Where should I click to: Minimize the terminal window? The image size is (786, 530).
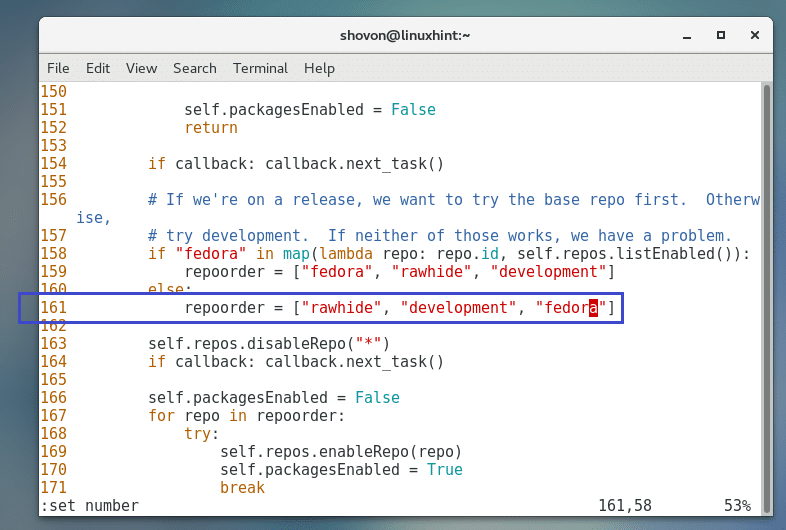click(x=687, y=36)
